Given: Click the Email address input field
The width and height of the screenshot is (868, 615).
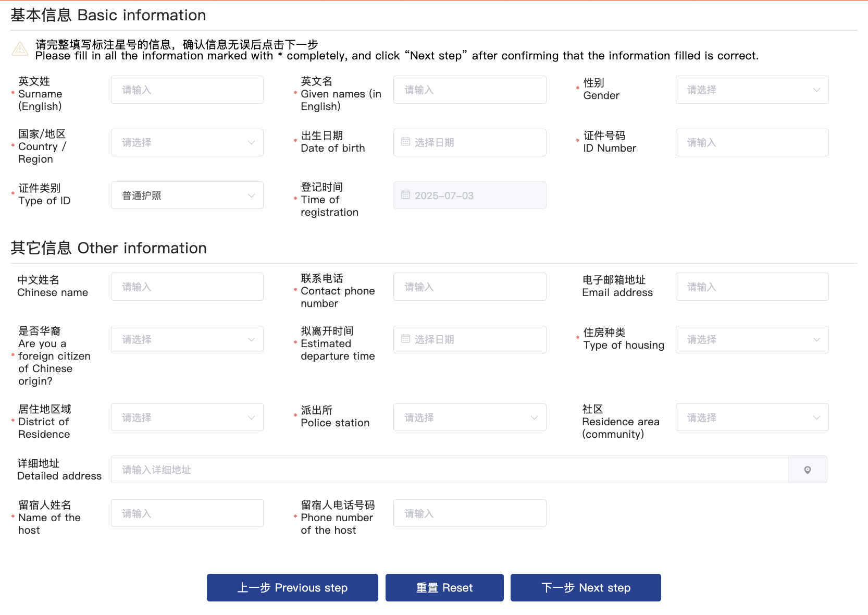Looking at the screenshot, I should pos(752,287).
